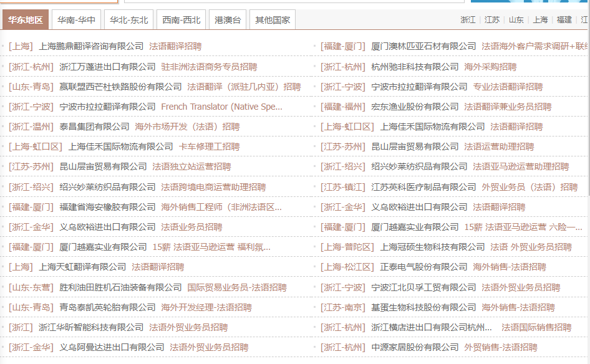This screenshot has height=364, width=590.
Task: Select the 其他国家 tab
Action: (273, 20)
